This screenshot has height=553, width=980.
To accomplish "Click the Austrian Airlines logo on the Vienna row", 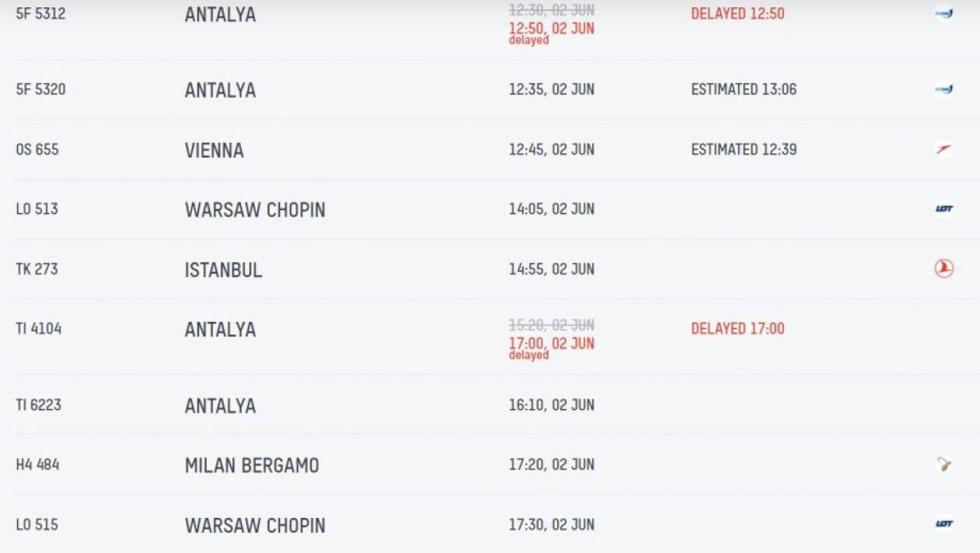I will [944, 149].
